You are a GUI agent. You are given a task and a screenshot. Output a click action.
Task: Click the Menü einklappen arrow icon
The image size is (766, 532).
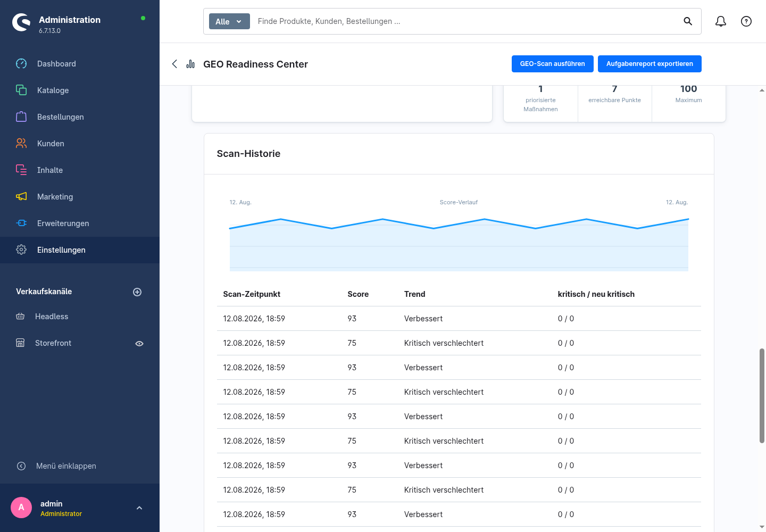tap(21, 466)
